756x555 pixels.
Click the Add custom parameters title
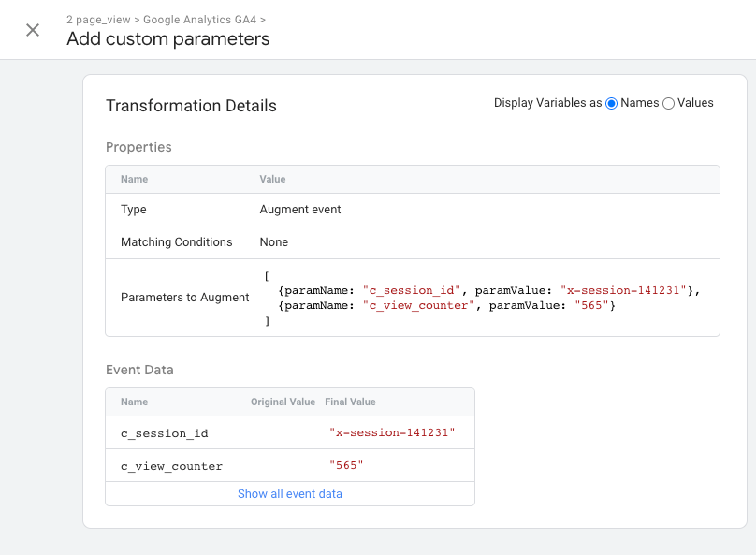tap(167, 39)
